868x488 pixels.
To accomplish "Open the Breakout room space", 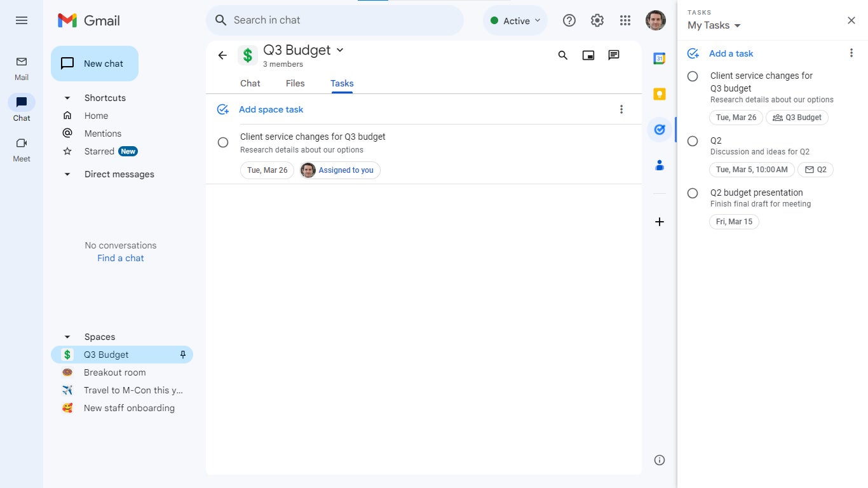I will coord(122,372).
